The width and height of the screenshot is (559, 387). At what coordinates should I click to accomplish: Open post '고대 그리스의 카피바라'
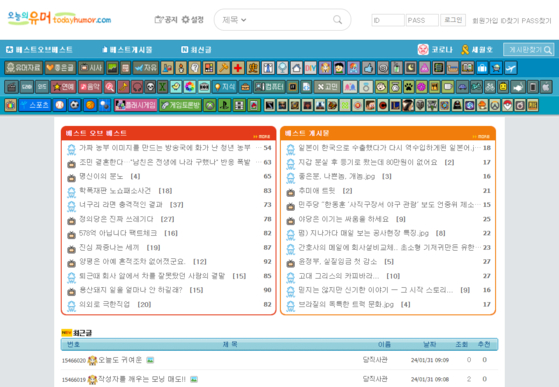click(x=339, y=276)
